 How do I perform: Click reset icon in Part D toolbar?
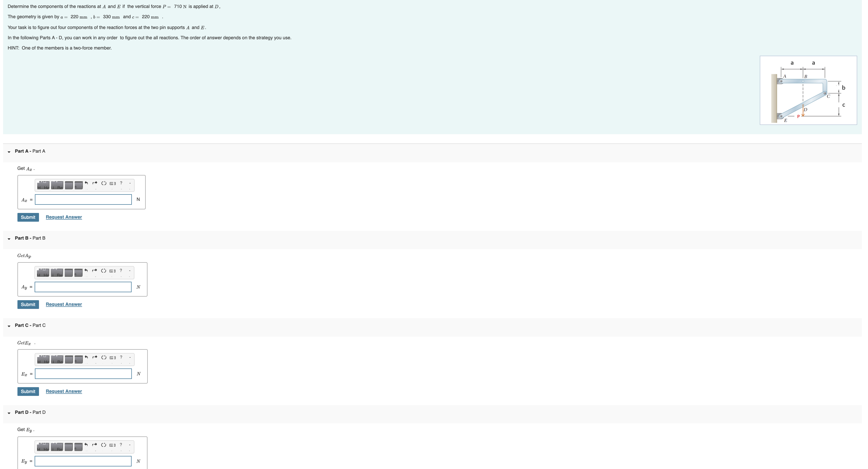pos(103,445)
